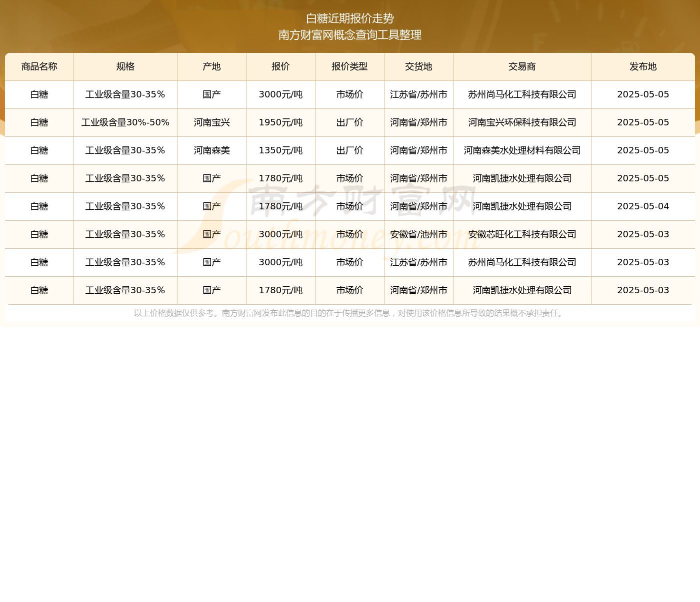
Task: Click 3000元/吨 in the 安徽芯旺 row
Action: pos(281,235)
